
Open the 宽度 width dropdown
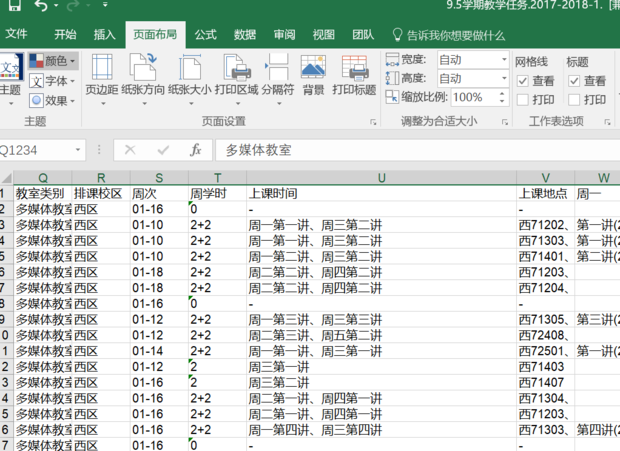point(504,60)
